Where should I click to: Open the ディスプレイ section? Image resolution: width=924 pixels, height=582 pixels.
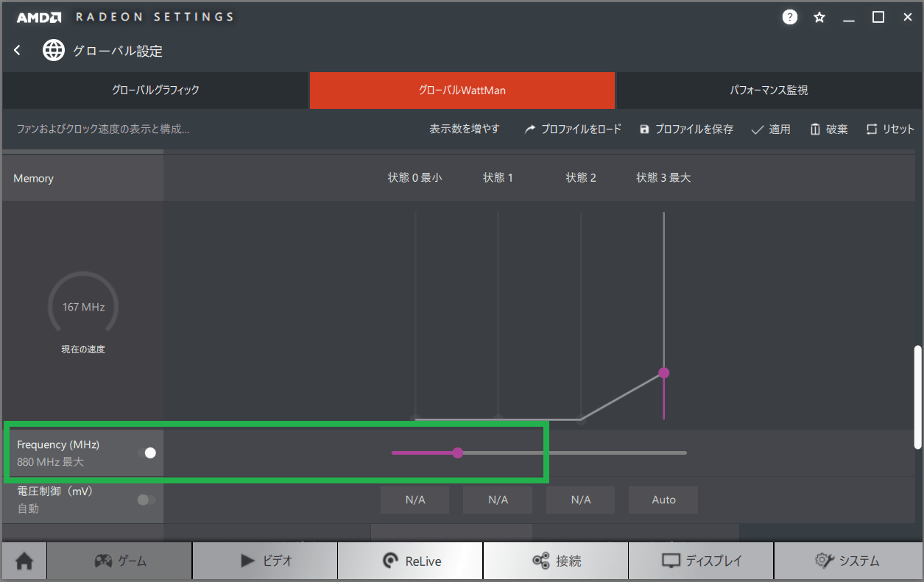tap(702, 561)
